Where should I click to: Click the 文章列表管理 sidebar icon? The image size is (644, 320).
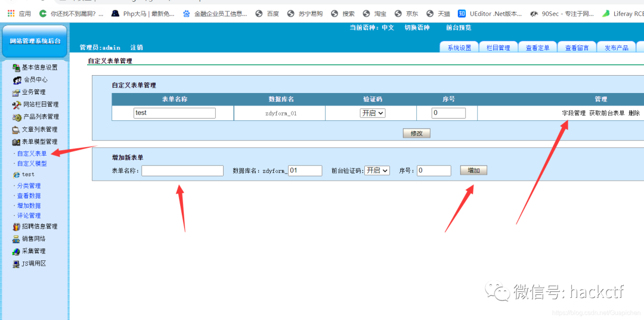(17, 130)
